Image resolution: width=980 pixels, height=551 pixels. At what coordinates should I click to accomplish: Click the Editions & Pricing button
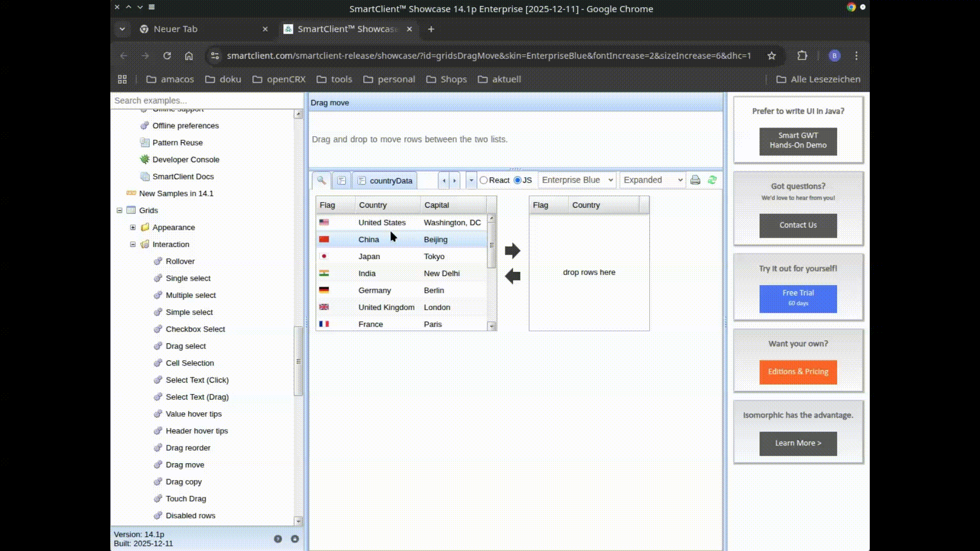(798, 371)
